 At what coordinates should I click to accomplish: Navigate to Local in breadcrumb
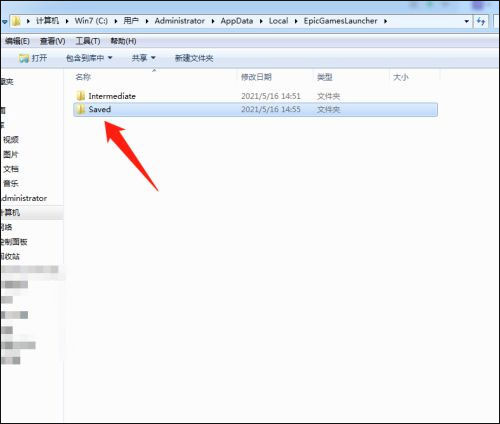click(278, 21)
